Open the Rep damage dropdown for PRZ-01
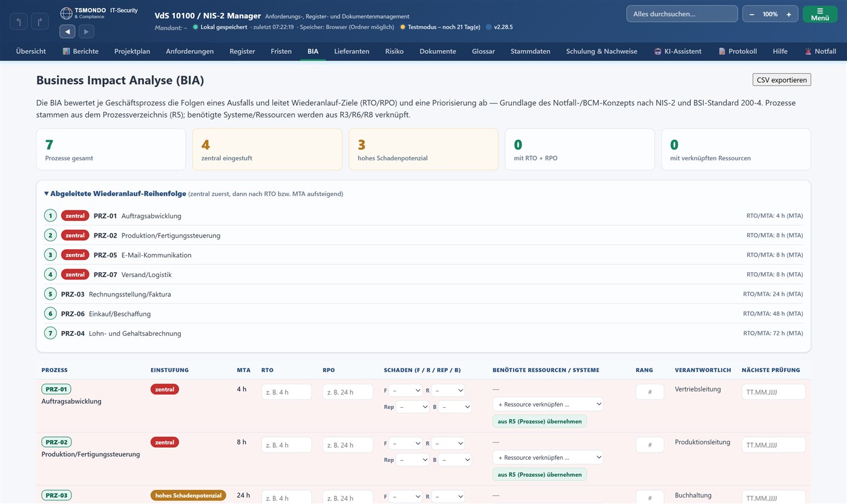847x504 pixels. (413, 407)
